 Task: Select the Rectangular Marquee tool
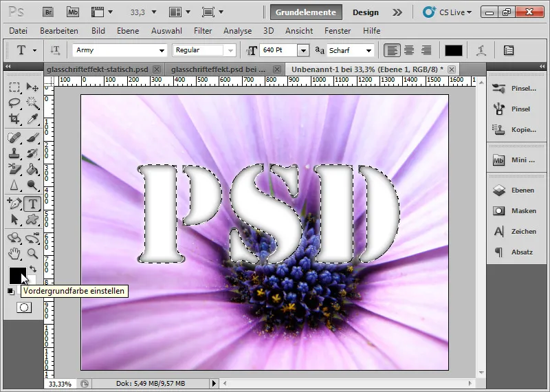[14, 87]
